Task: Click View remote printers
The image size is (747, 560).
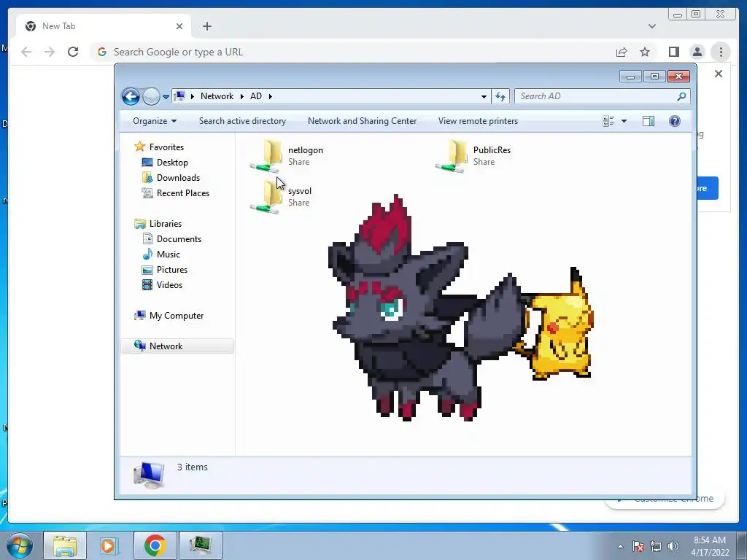Action: pos(478,121)
